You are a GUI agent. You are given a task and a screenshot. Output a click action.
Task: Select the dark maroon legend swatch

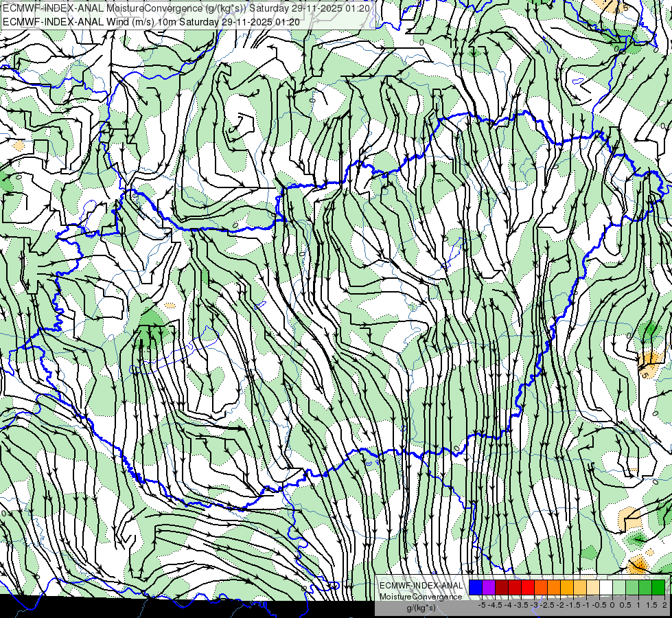pos(502,587)
